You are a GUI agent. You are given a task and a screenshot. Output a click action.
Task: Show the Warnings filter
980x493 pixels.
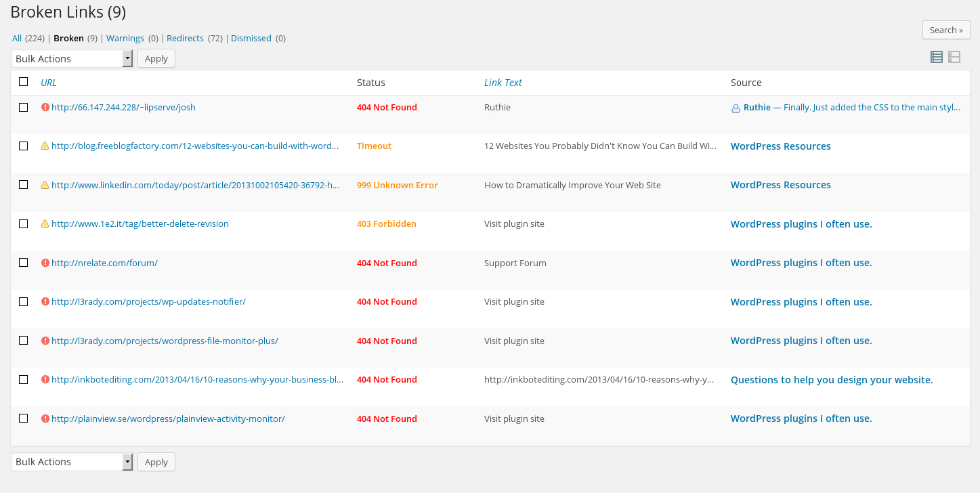coord(125,38)
